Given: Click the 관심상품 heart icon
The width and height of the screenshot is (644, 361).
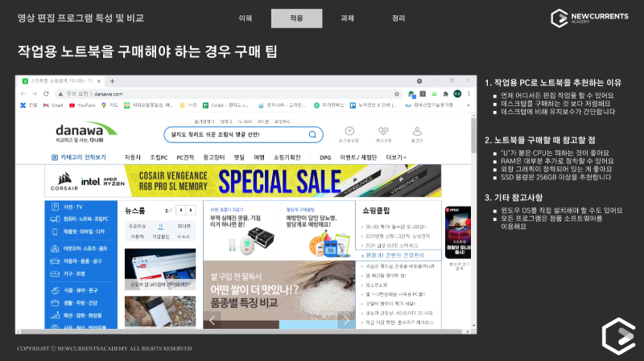Looking at the screenshot, I should [x=383, y=132].
